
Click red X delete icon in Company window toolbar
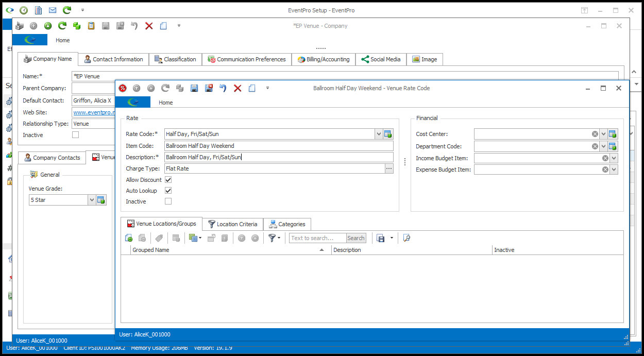click(x=149, y=26)
